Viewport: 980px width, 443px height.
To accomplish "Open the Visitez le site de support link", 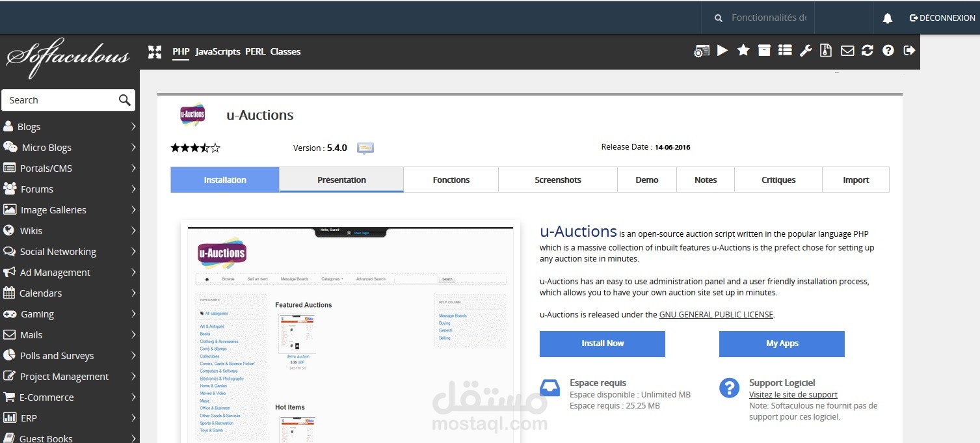I will [793, 394].
